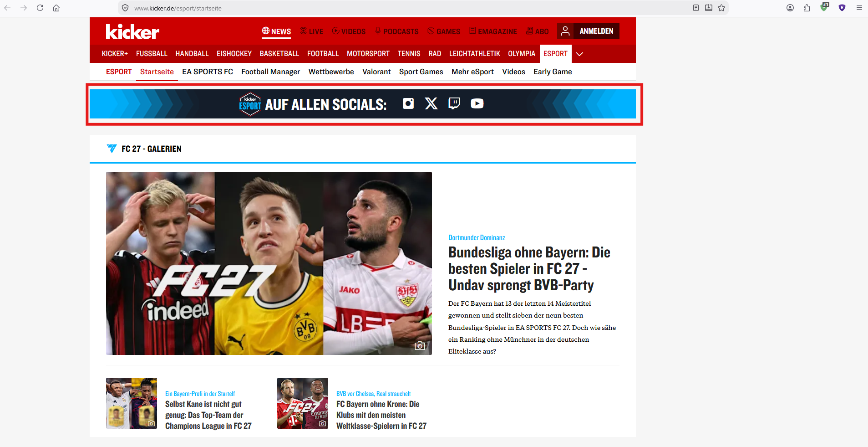Click the FC 27 - GALERIEN section heading
The height and width of the screenshot is (447, 868).
tap(152, 149)
